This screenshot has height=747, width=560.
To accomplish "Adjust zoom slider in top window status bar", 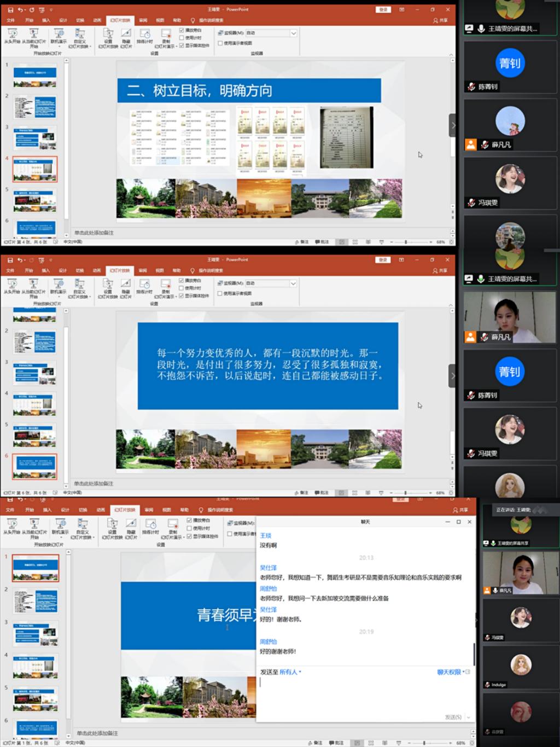I will (406, 241).
